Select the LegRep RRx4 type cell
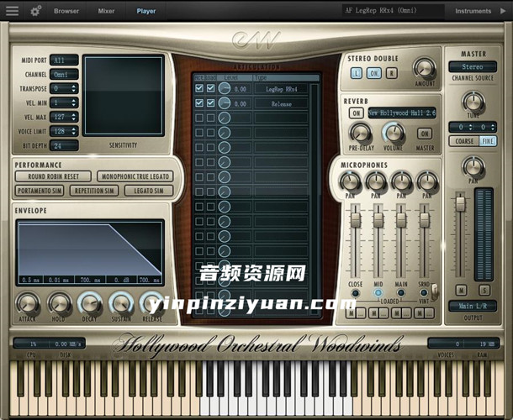The width and height of the screenshot is (513, 420). pyautogui.click(x=281, y=89)
